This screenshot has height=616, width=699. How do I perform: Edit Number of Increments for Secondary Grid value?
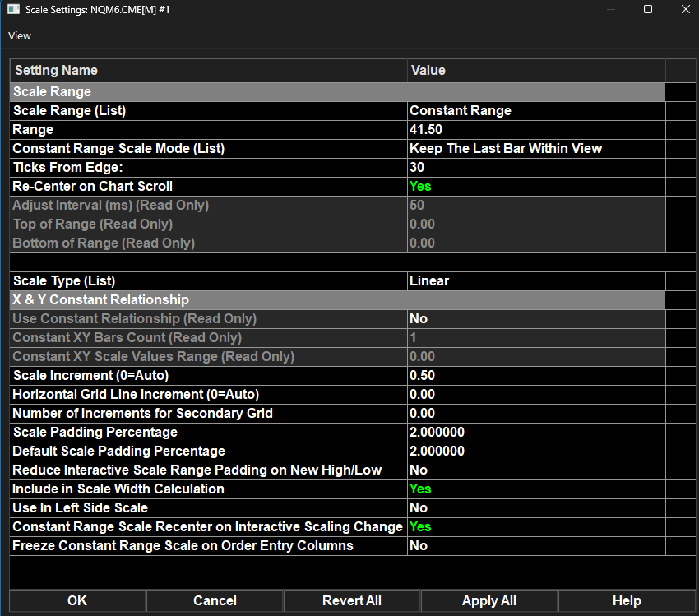(x=536, y=413)
